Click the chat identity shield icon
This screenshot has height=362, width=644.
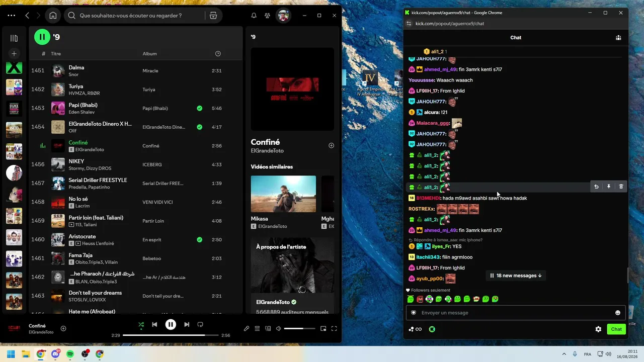(414, 313)
